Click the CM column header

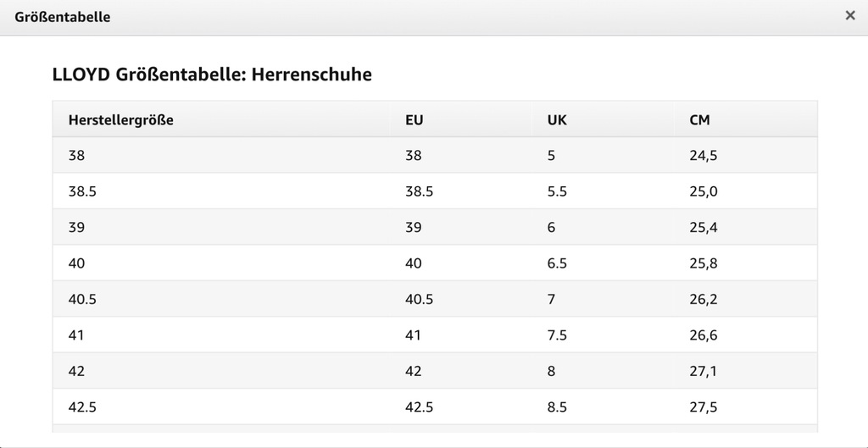[699, 120]
